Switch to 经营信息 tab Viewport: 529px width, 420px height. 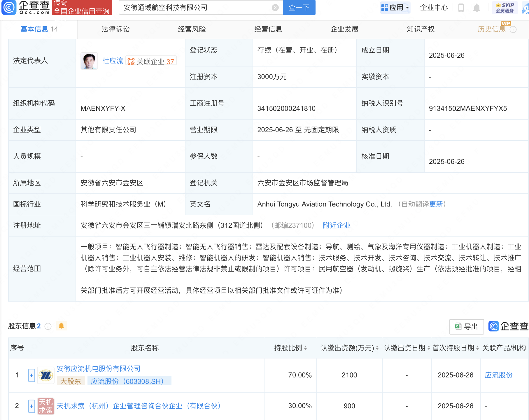268,29
